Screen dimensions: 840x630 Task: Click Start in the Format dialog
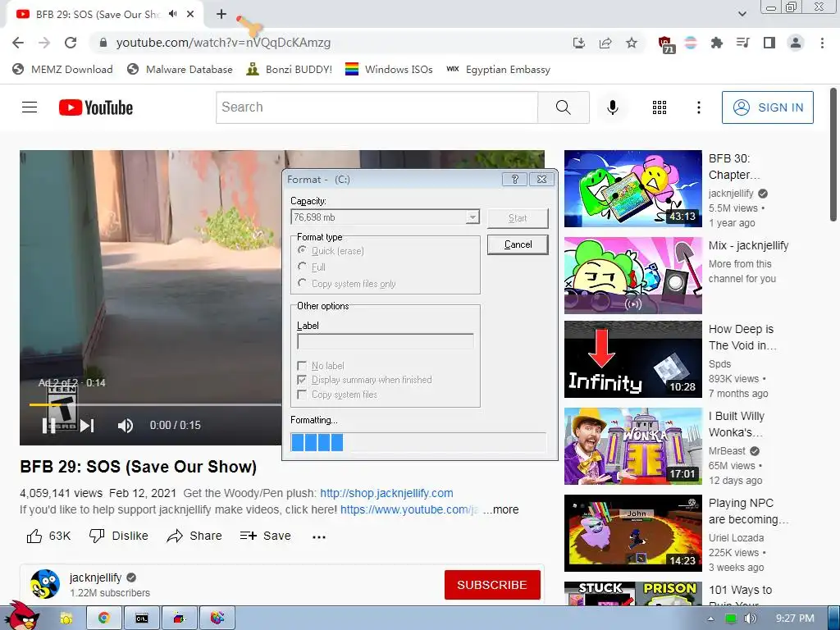coord(518,218)
